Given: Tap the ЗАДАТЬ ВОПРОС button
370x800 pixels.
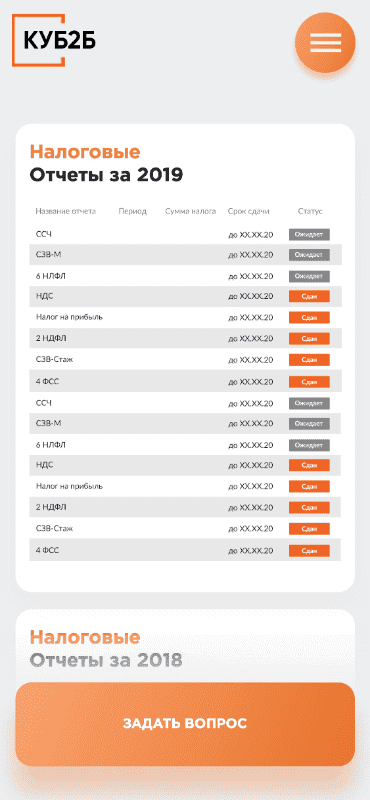Looking at the screenshot, I should click(x=185, y=723).
